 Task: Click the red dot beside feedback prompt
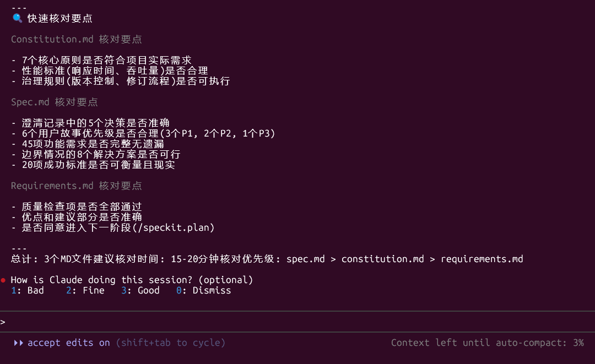pos(3,280)
